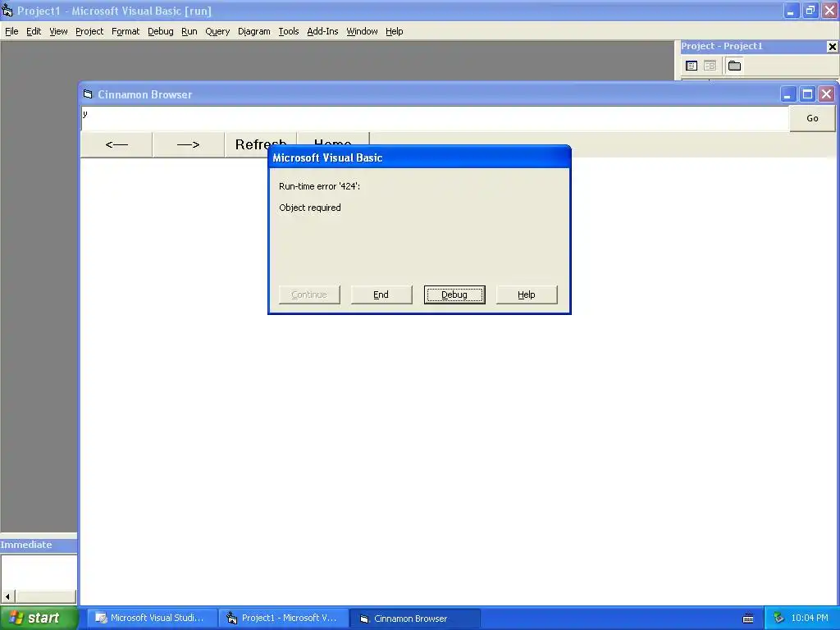Click the Cinnamon Browser window icon
This screenshot has height=630, width=840.
point(88,94)
